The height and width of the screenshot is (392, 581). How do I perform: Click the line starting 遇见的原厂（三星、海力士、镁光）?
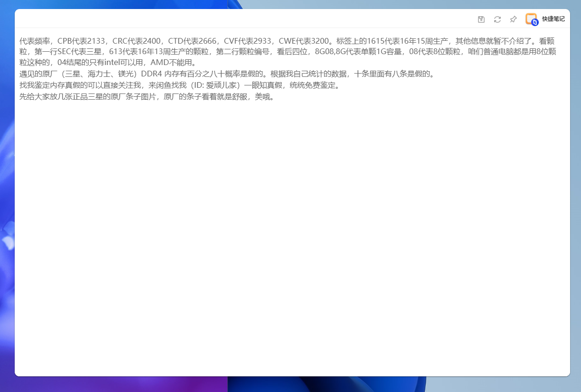tap(227, 74)
